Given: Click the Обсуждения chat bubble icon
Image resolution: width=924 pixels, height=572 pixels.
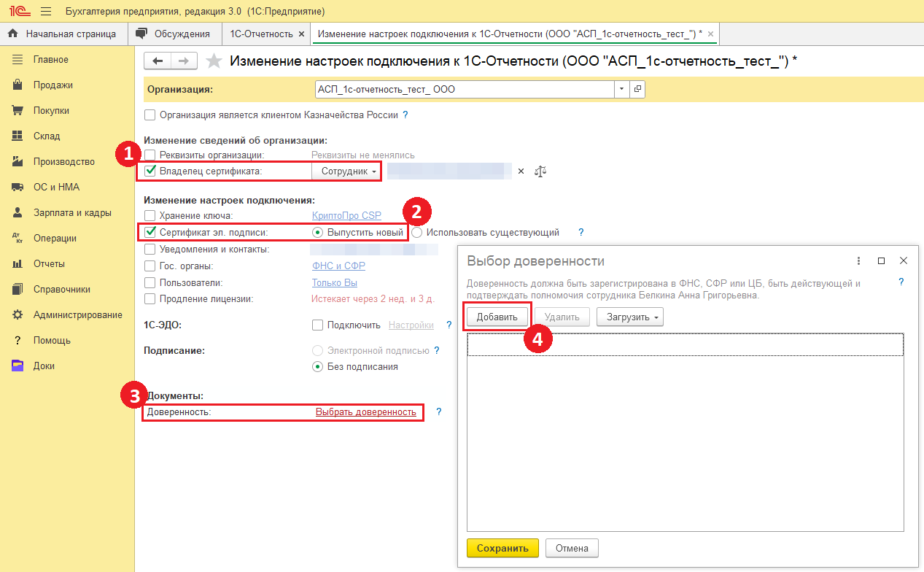Looking at the screenshot, I should [x=141, y=34].
